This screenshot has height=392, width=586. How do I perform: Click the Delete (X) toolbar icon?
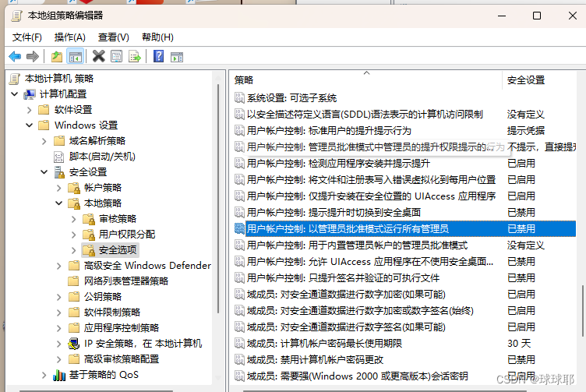pos(99,57)
